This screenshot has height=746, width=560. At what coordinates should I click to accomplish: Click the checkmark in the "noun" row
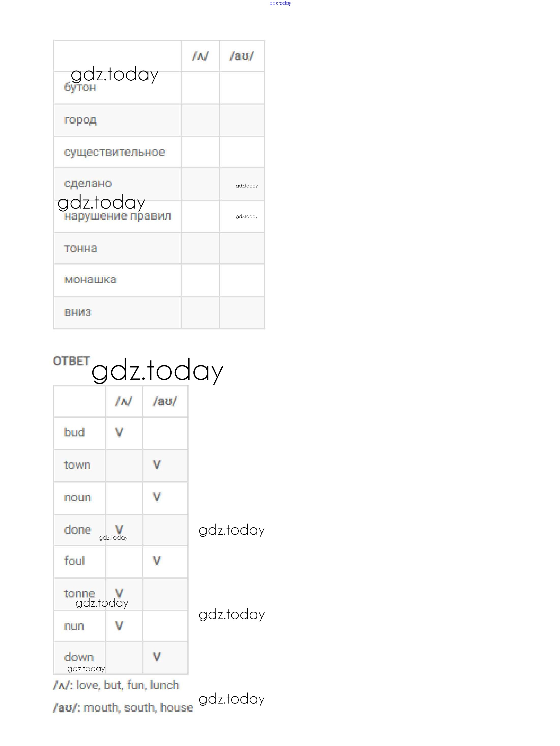click(x=157, y=497)
